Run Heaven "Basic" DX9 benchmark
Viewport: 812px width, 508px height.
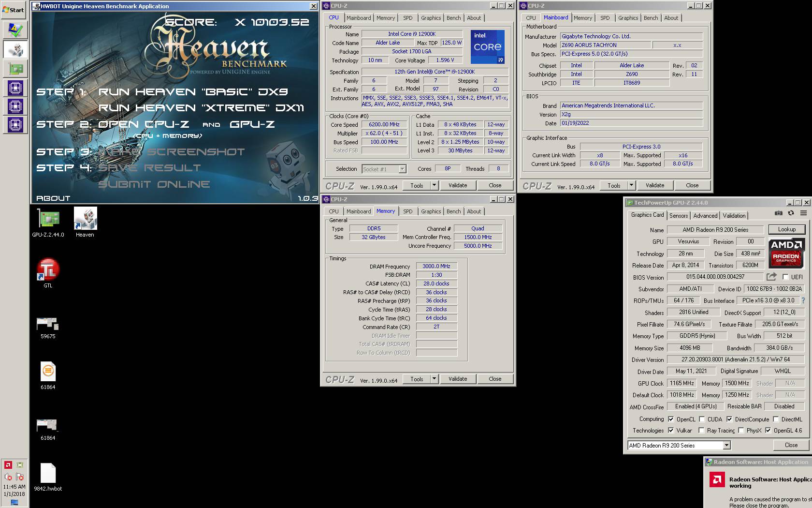click(193, 92)
